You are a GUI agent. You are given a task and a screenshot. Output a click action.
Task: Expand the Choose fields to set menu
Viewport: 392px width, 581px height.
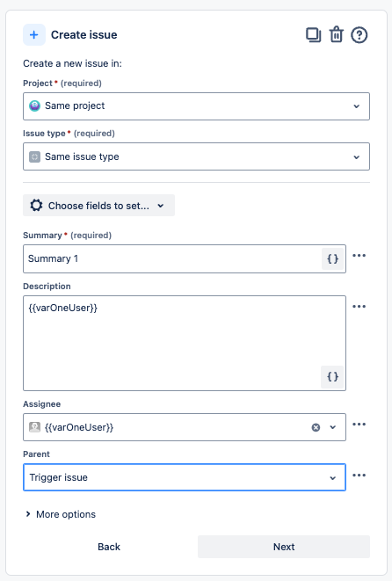click(x=98, y=206)
